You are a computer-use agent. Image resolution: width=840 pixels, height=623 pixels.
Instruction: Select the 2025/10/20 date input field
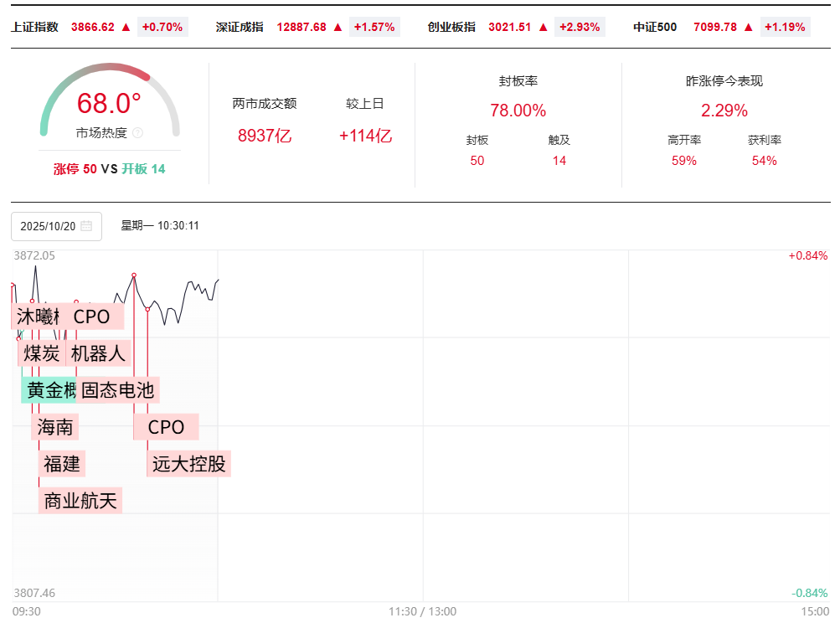[x=49, y=226]
